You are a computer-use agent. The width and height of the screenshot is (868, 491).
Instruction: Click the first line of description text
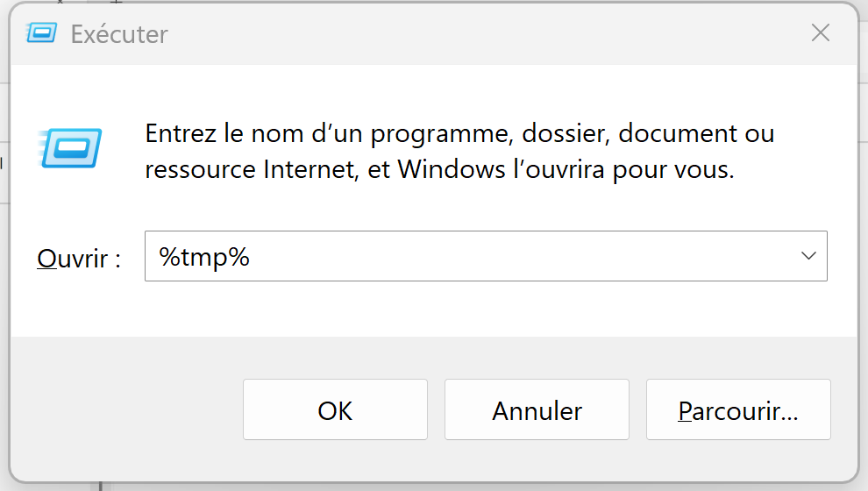(459, 134)
